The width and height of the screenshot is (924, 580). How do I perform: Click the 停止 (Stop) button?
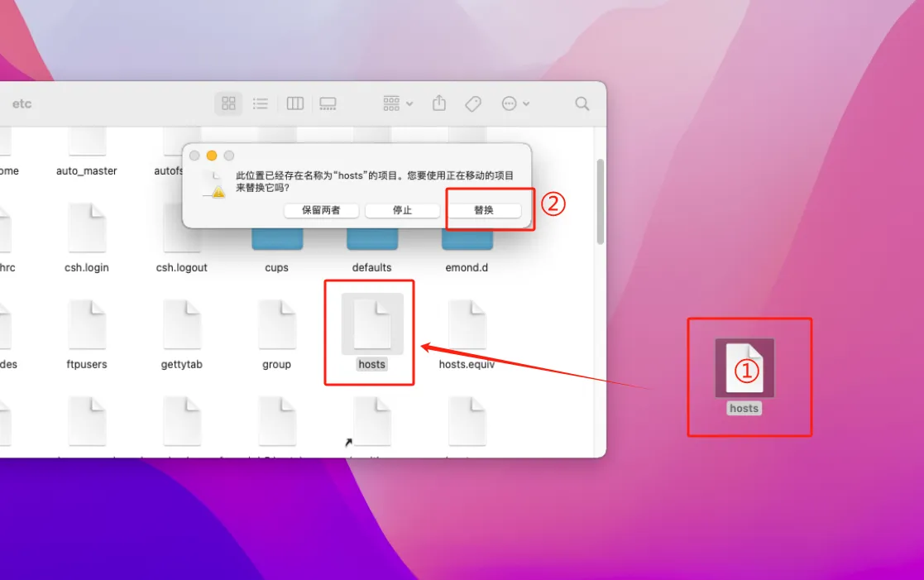pyautogui.click(x=402, y=210)
